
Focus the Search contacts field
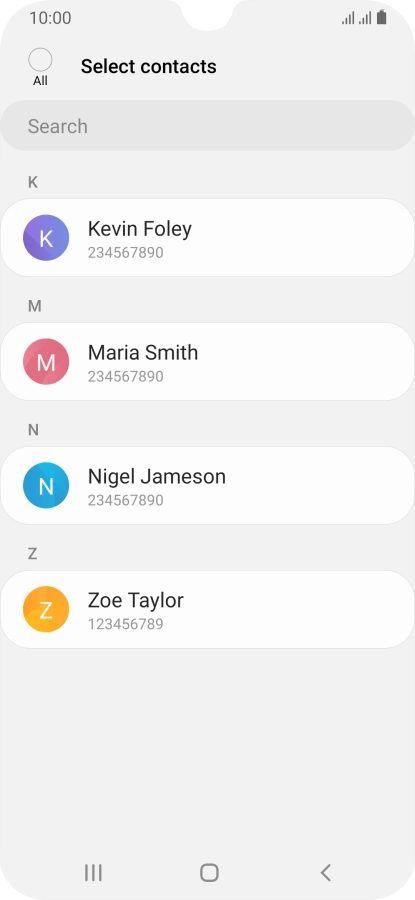(x=207, y=126)
